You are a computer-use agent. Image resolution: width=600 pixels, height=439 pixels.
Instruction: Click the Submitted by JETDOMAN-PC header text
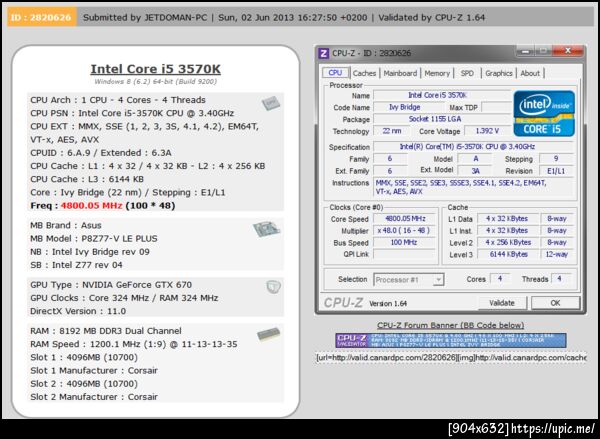145,18
